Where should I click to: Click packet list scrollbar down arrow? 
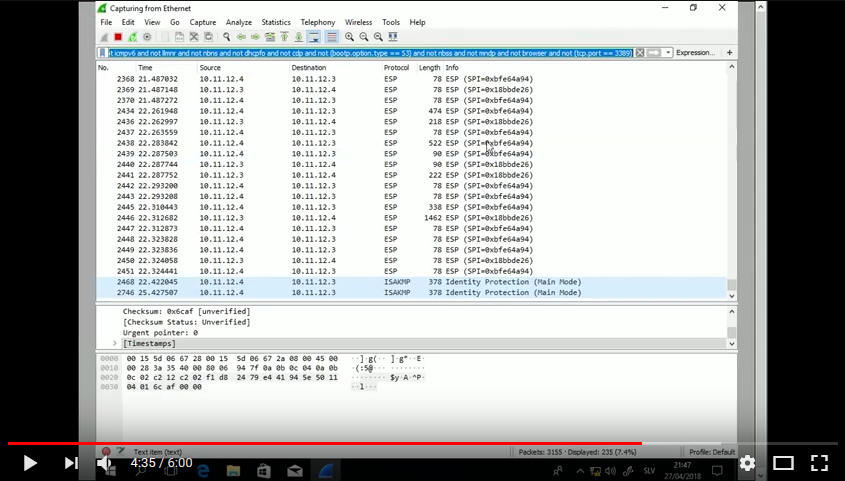(731, 296)
